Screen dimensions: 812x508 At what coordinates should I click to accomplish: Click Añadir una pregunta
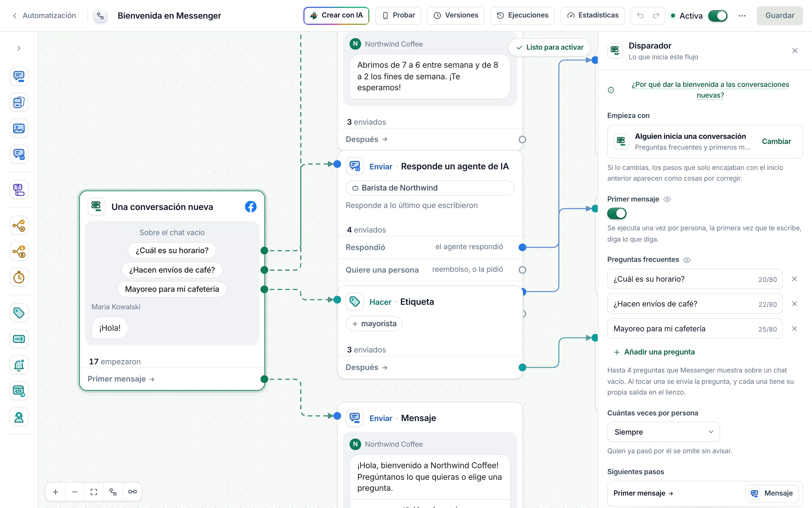pos(654,352)
